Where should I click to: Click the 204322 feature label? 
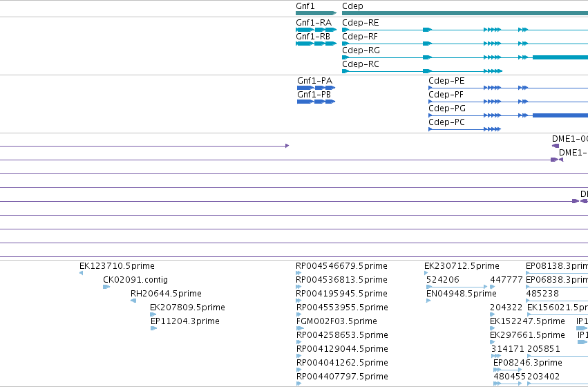506,308
